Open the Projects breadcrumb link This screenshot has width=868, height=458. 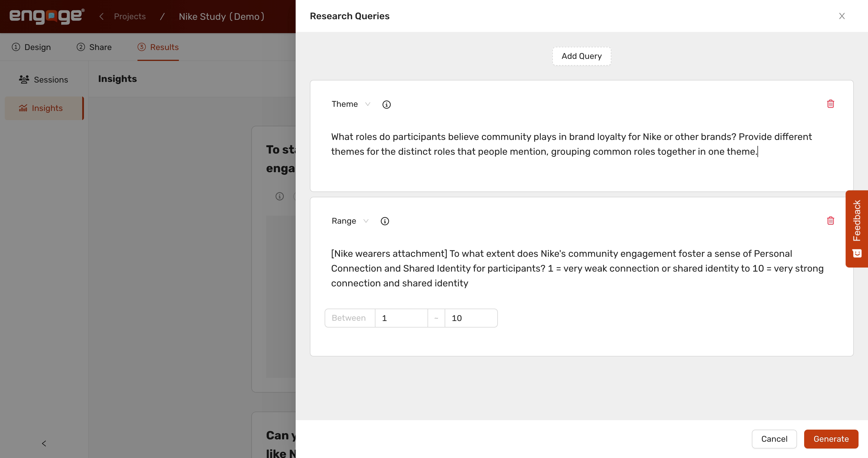coord(130,16)
